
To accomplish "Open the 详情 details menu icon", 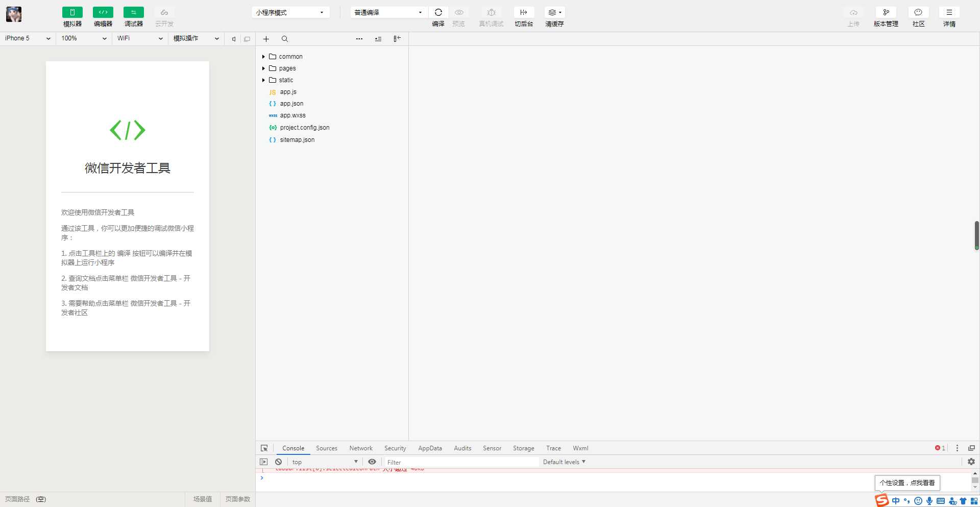I will tap(949, 12).
